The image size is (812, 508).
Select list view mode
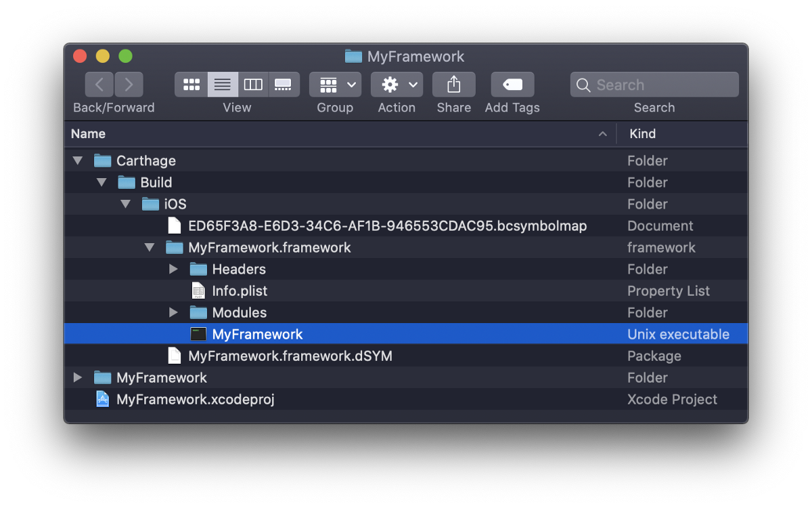click(x=222, y=84)
